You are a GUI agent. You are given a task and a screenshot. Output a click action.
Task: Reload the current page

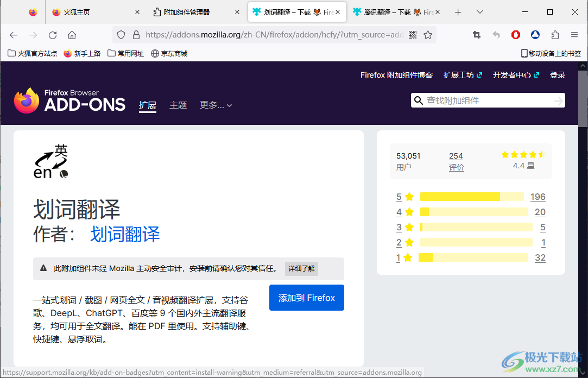(x=53, y=35)
